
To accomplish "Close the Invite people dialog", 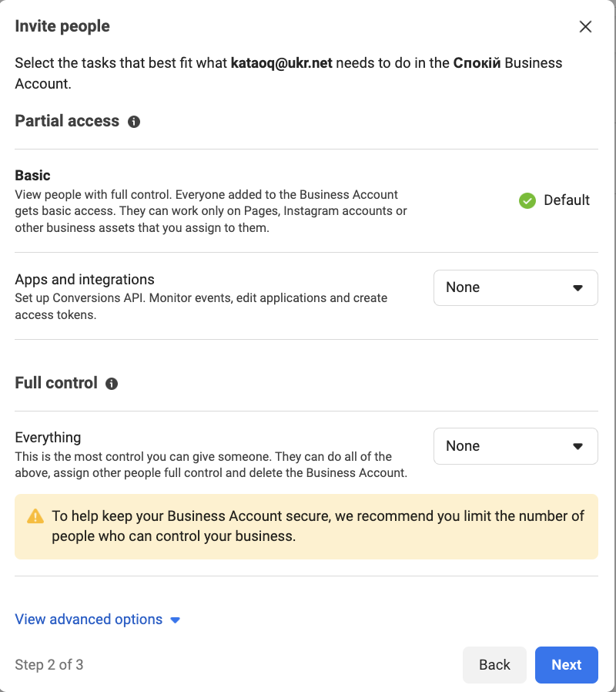I will point(585,26).
